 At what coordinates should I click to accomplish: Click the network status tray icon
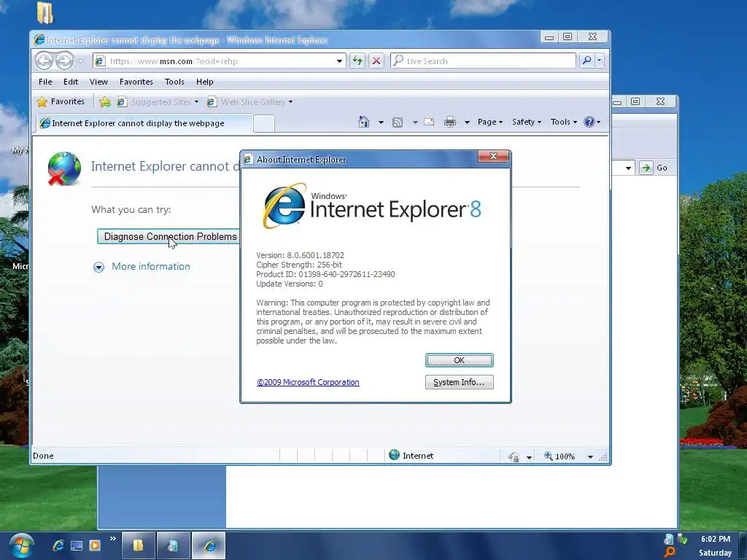coord(683,539)
